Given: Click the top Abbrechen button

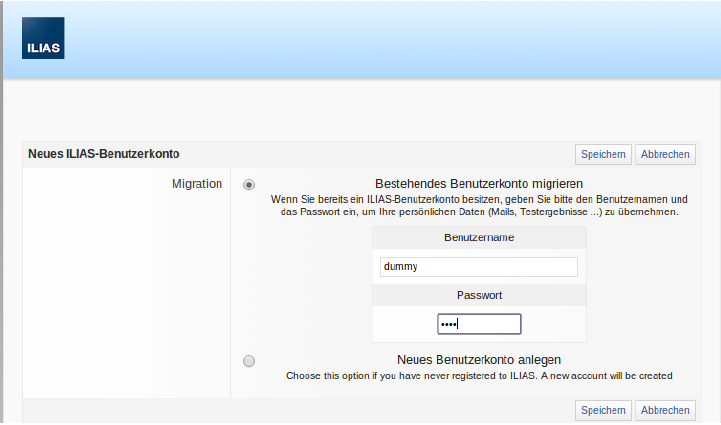Looking at the screenshot, I should point(665,154).
